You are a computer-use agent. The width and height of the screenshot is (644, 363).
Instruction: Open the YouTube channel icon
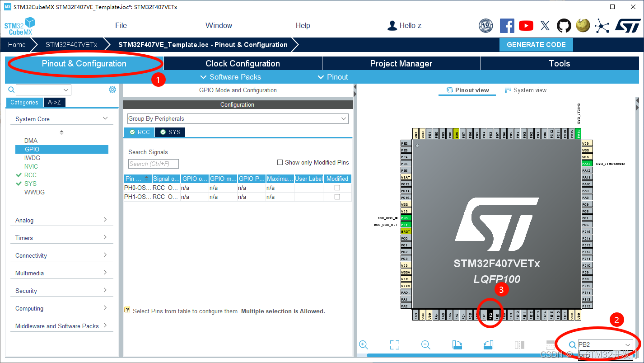coord(526,26)
